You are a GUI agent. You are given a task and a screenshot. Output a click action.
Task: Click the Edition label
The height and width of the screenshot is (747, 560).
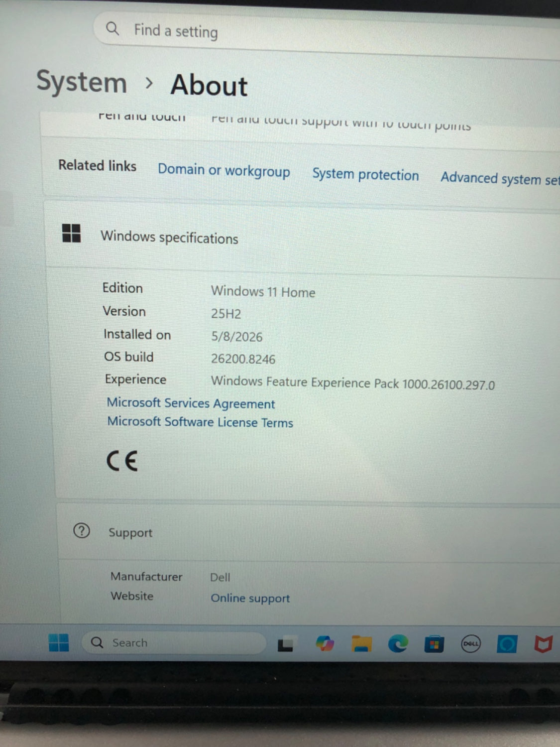(x=122, y=288)
